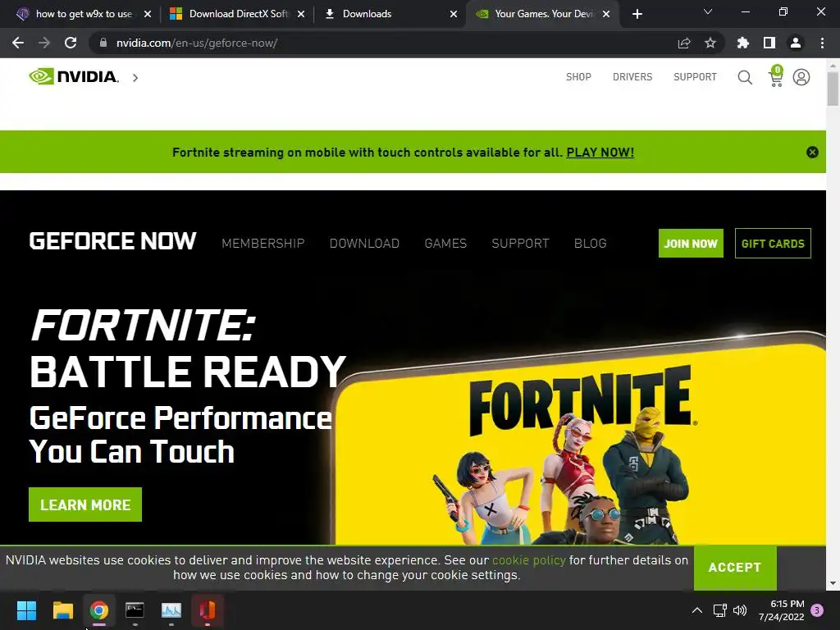
Task: Open DRIVERS in the NVIDIA header
Action: pos(632,77)
